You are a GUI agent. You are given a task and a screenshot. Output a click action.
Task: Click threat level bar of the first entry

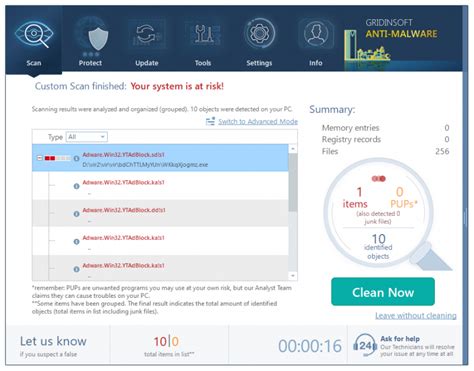click(x=57, y=158)
